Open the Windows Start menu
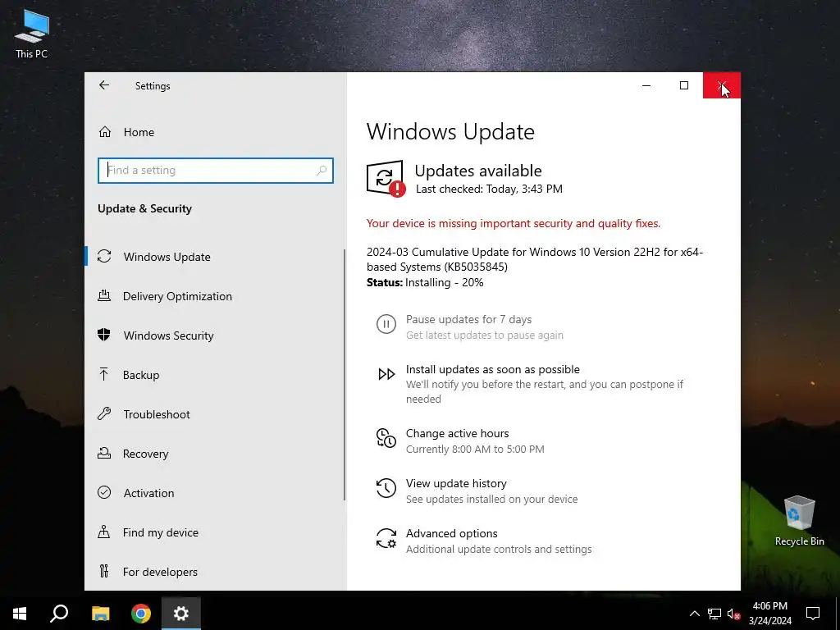Viewport: 840px width, 630px height. pos(20,614)
